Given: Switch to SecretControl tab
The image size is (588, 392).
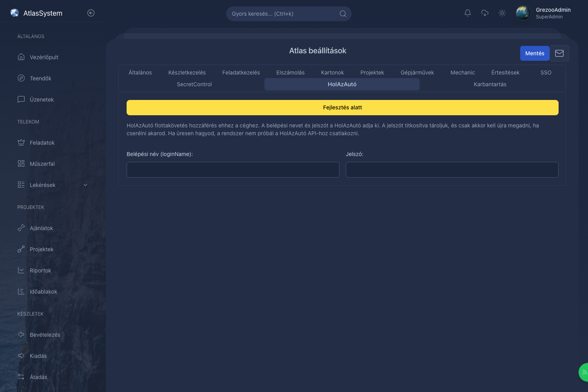Looking at the screenshot, I should [194, 84].
